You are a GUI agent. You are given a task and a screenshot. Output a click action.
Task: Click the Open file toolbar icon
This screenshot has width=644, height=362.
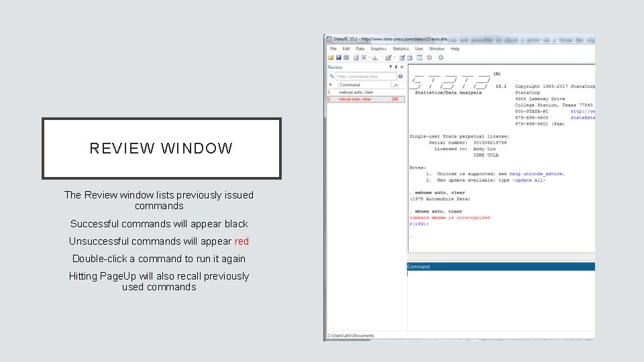coord(331,58)
